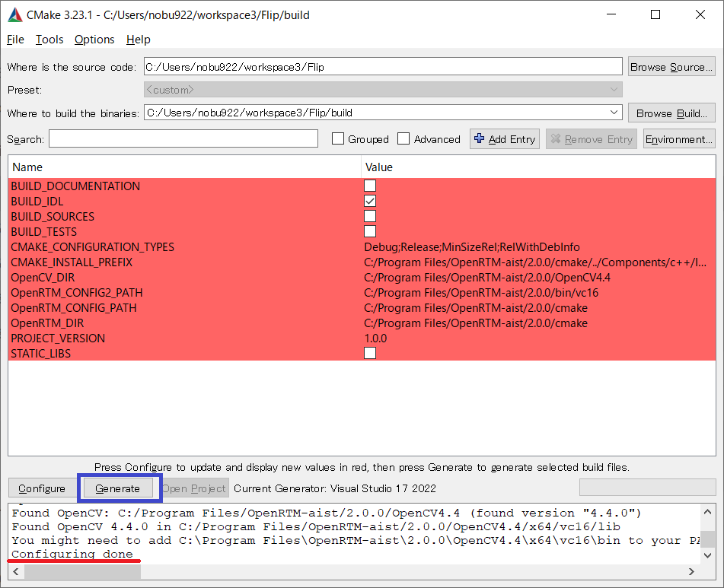
Task: Click the CMAKE_INSTALL_PREFIX path value
Action: click(x=535, y=262)
